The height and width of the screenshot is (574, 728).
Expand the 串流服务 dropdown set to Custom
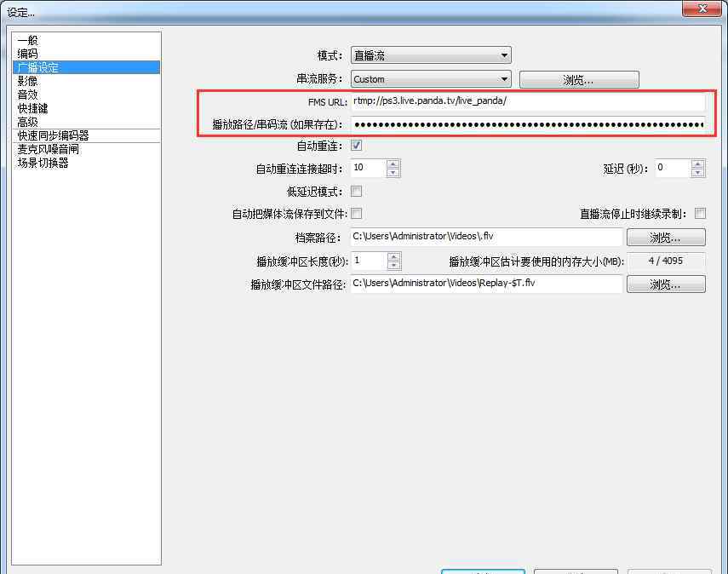(430, 79)
